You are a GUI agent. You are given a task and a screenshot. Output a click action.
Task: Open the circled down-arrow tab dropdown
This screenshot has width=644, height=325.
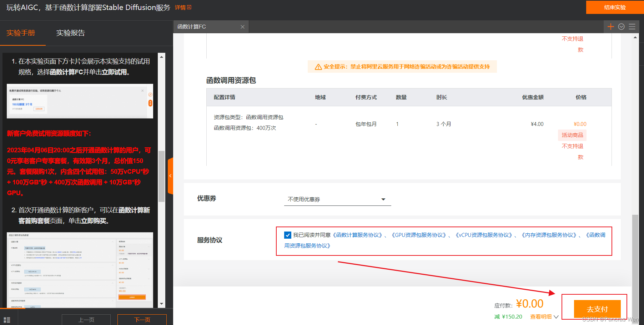[621, 27]
